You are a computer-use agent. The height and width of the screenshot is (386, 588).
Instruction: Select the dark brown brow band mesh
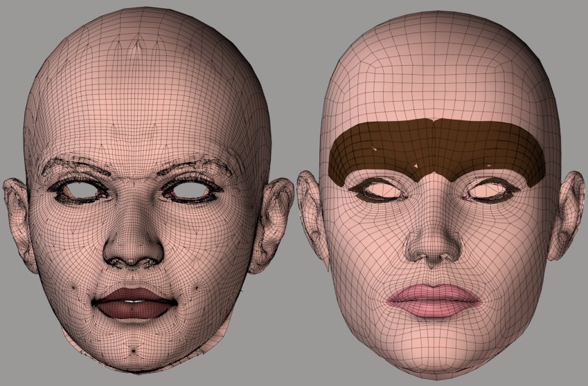click(x=436, y=151)
